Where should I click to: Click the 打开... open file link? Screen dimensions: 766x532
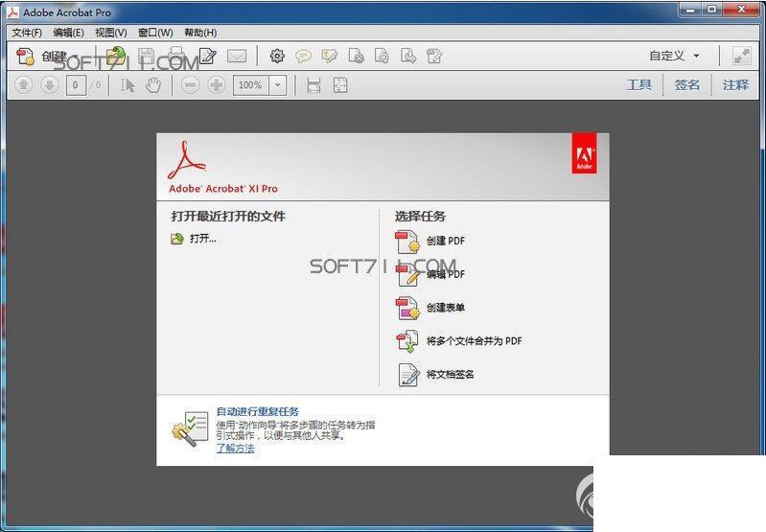click(x=194, y=239)
